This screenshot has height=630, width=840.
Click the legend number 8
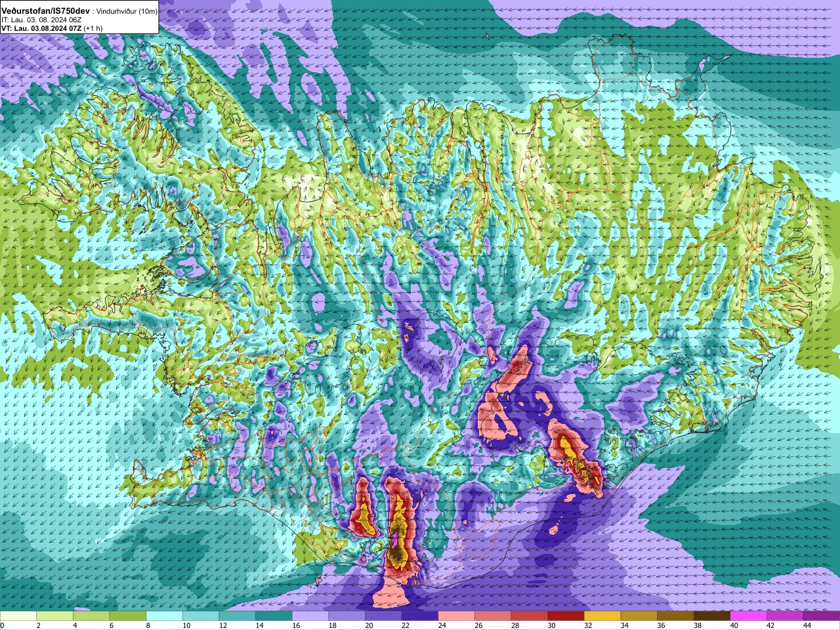(148, 625)
